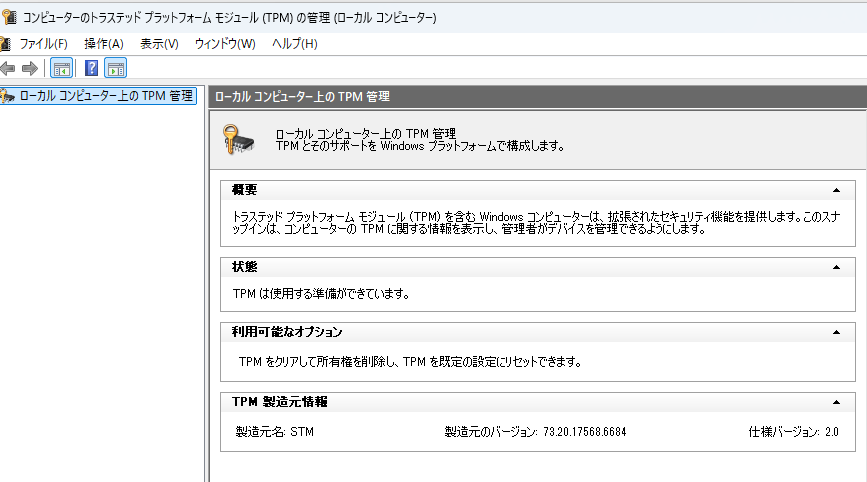Open the blue question mark Help icon
This screenshot has width=867, height=482.
pos(91,69)
